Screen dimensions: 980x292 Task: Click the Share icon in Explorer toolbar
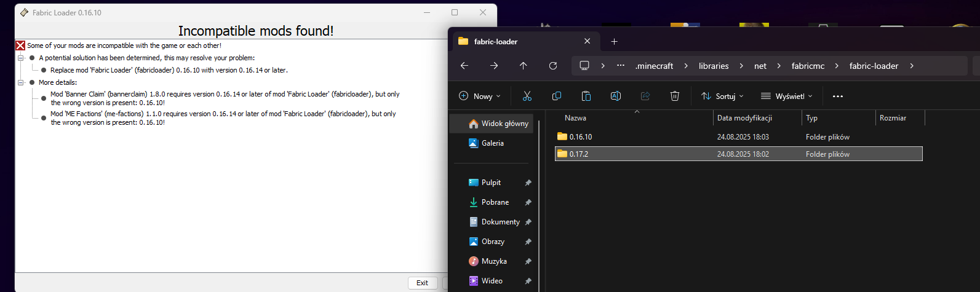645,96
